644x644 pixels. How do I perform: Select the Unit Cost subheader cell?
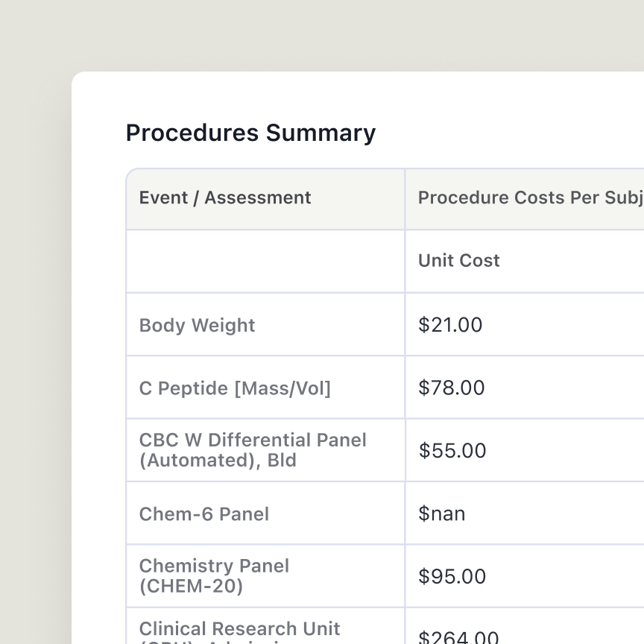pyautogui.click(x=459, y=260)
